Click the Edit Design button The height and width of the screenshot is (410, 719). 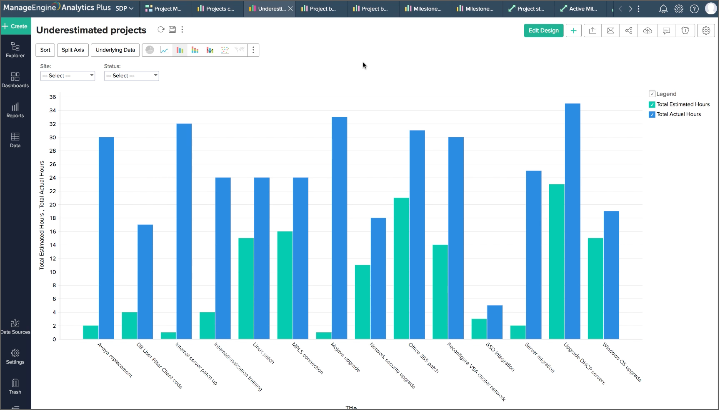point(543,30)
